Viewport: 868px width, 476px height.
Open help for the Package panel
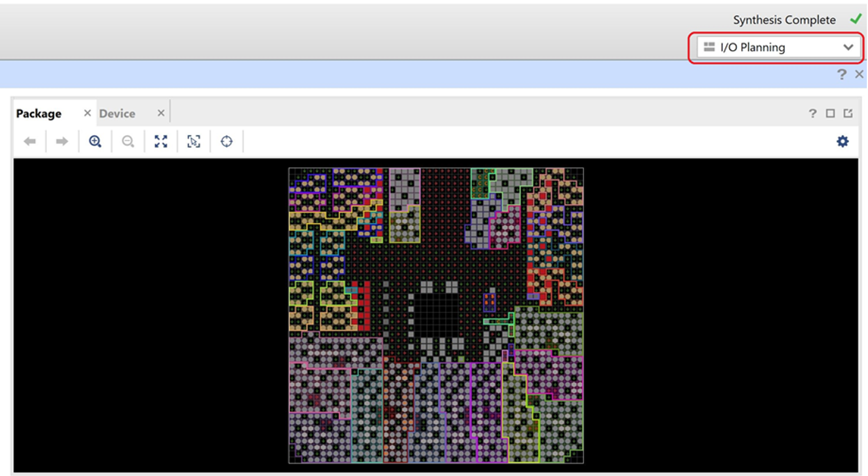tap(813, 113)
